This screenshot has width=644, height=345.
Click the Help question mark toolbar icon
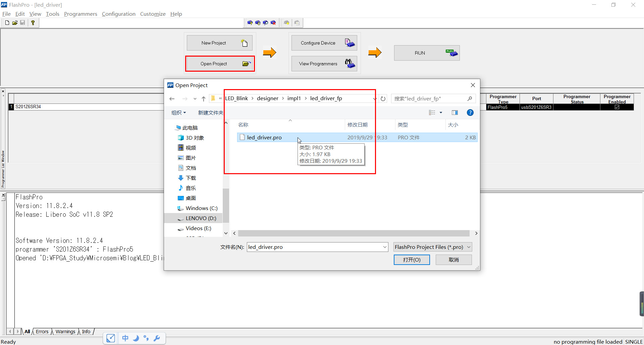click(33, 22)
